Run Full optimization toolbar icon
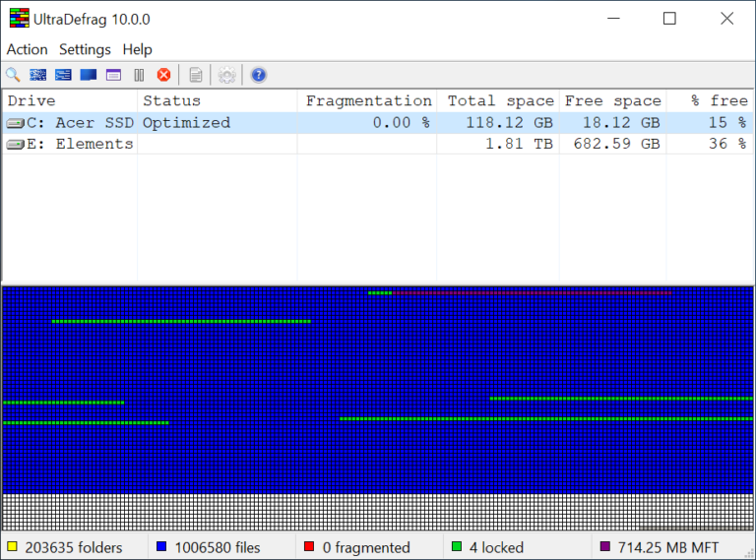756x560 pixels. tap(89, 75)
